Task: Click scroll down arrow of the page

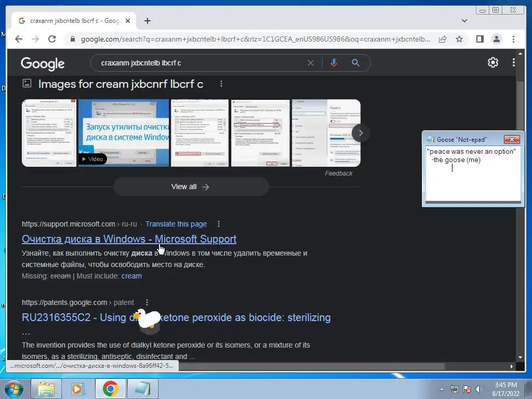Action: [x=520, y=357]
